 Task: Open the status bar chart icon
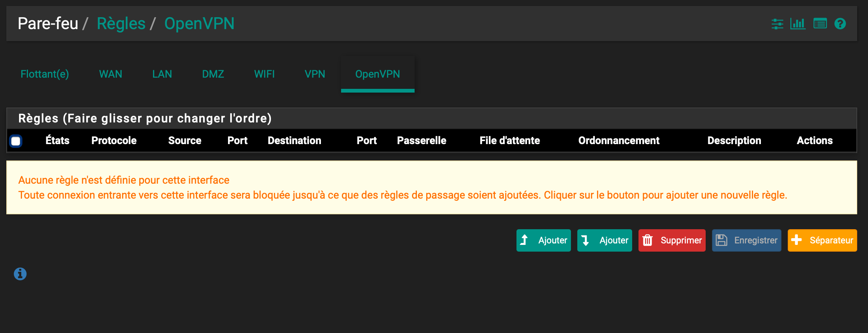pos(798,24)
